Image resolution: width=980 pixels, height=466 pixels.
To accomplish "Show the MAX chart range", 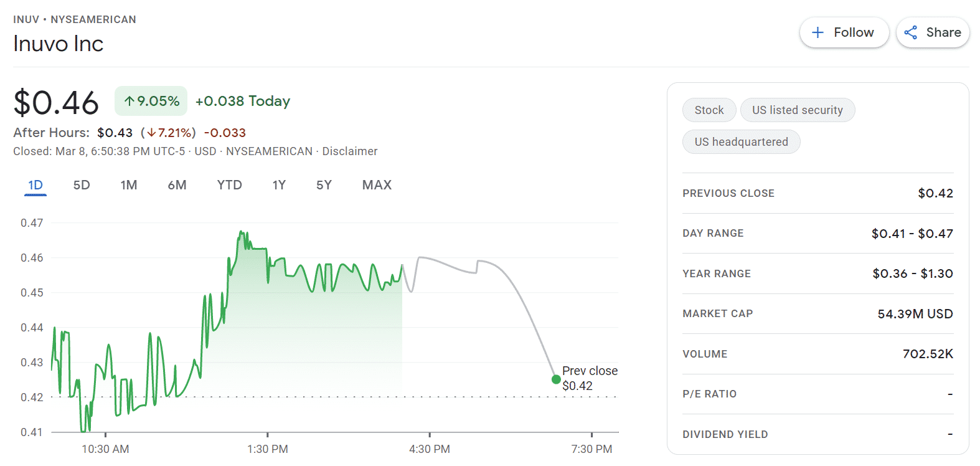I will 377,185.
